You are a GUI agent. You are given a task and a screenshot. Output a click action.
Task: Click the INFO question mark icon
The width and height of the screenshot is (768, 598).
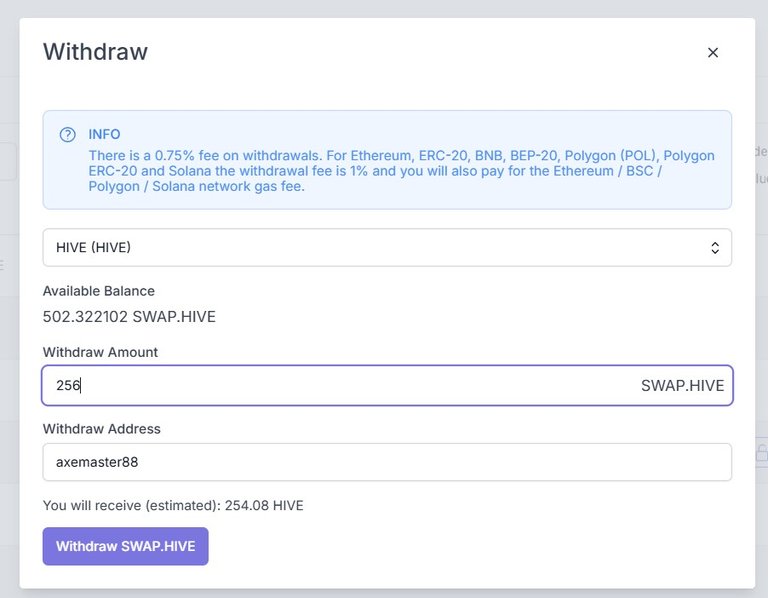(68, 134)
